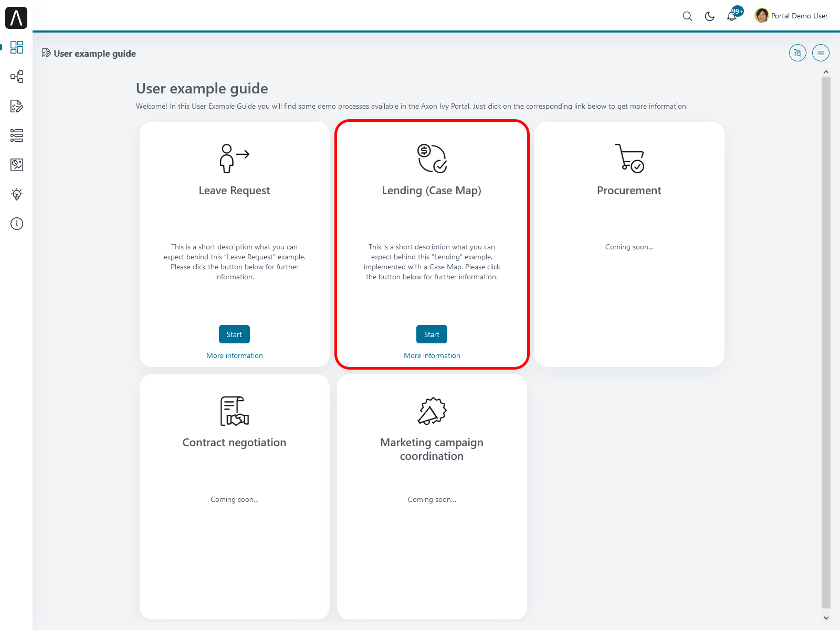This screenshot has height=630, width=840.
Task: Open the Statistics sidebar icon
Action: pos(17,165)
